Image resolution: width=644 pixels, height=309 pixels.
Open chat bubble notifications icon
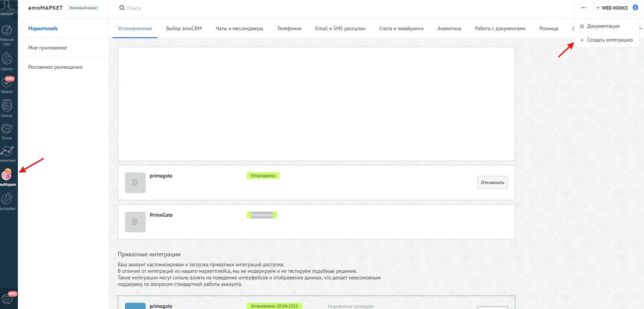7,299
